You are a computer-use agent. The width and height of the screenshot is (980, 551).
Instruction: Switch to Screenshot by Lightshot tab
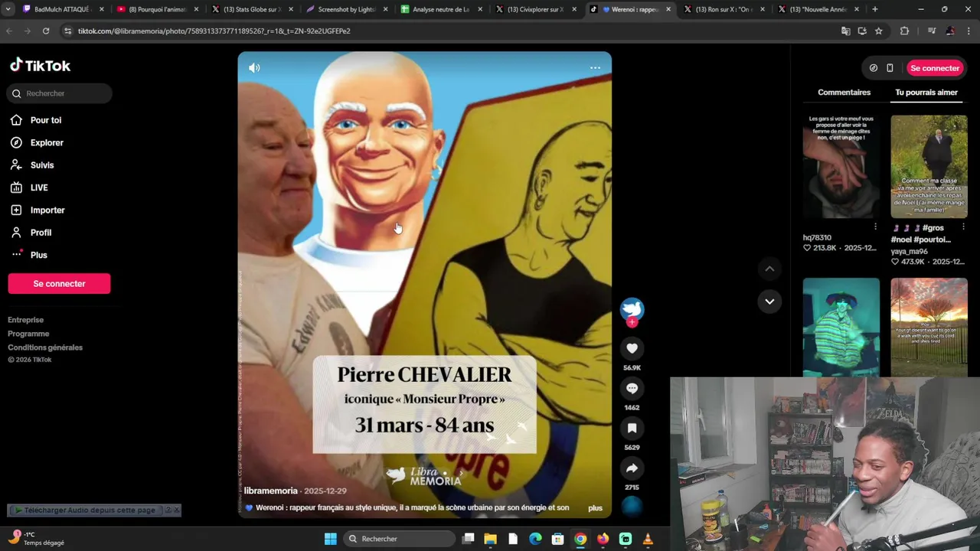click(x=346, y=9)
